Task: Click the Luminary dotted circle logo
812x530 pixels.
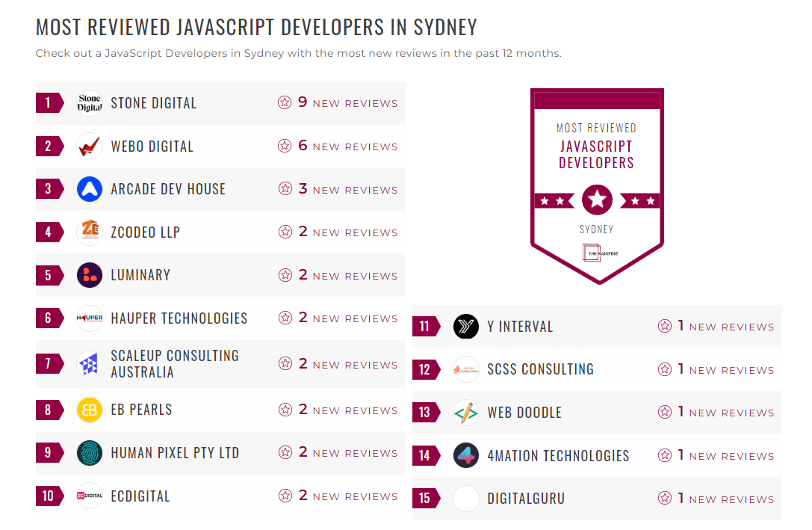Action: [89, 275]
